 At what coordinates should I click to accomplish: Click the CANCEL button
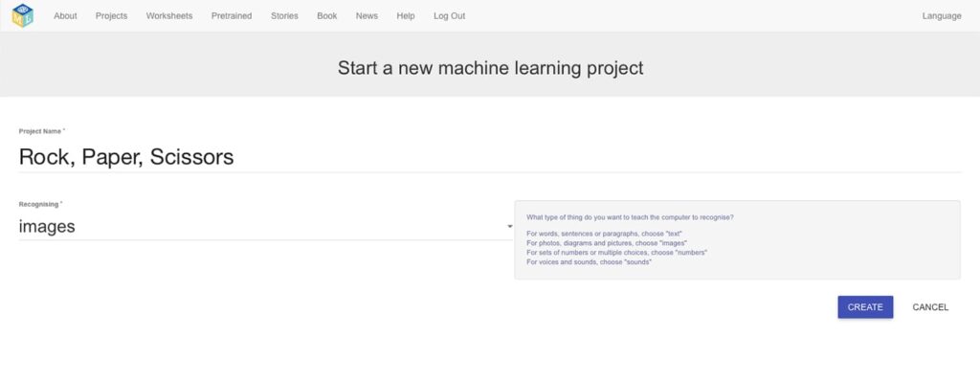pyautogui.click(x=930, y=307)
